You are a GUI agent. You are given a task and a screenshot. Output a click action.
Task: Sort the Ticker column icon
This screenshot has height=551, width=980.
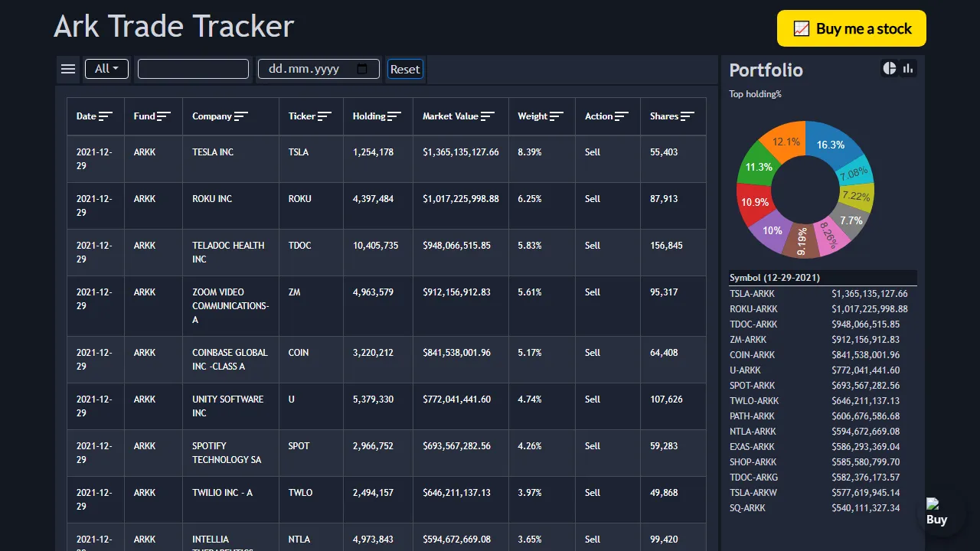[x=326, y=116]
